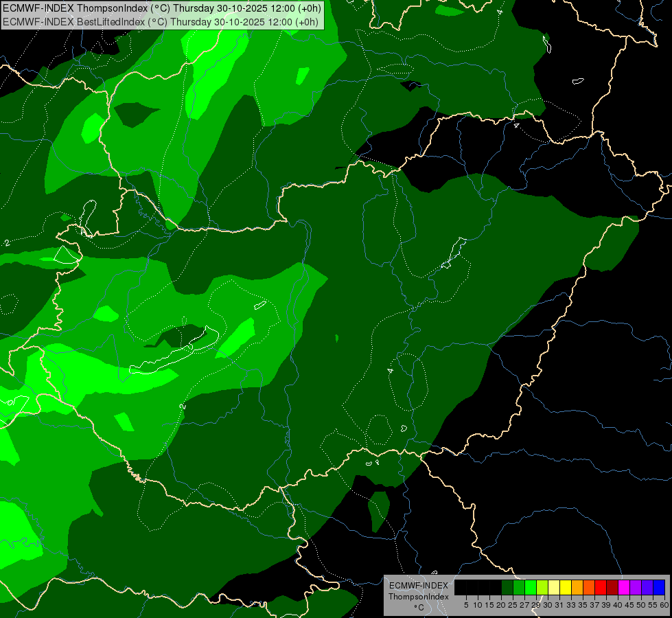Click the dark red 39-40 legend swatch

[612, 587]
